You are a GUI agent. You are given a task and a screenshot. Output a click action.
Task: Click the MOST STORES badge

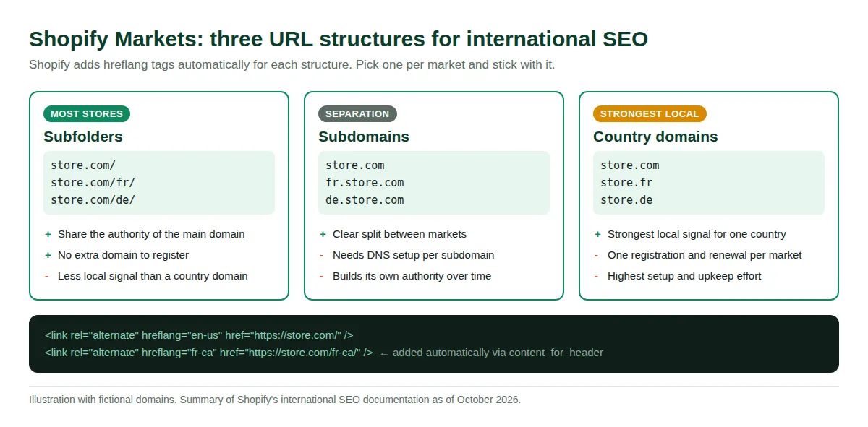(87, 113)
